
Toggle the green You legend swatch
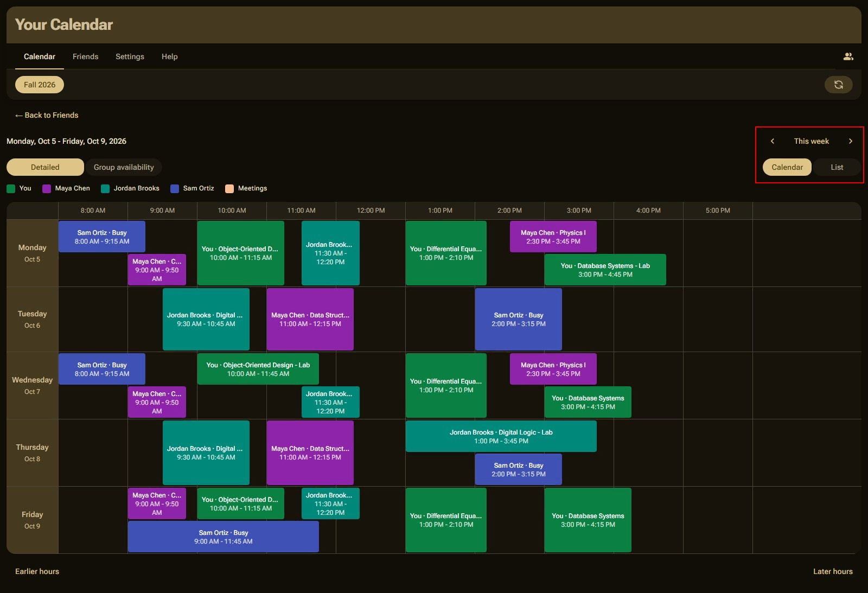pos(11,189)
